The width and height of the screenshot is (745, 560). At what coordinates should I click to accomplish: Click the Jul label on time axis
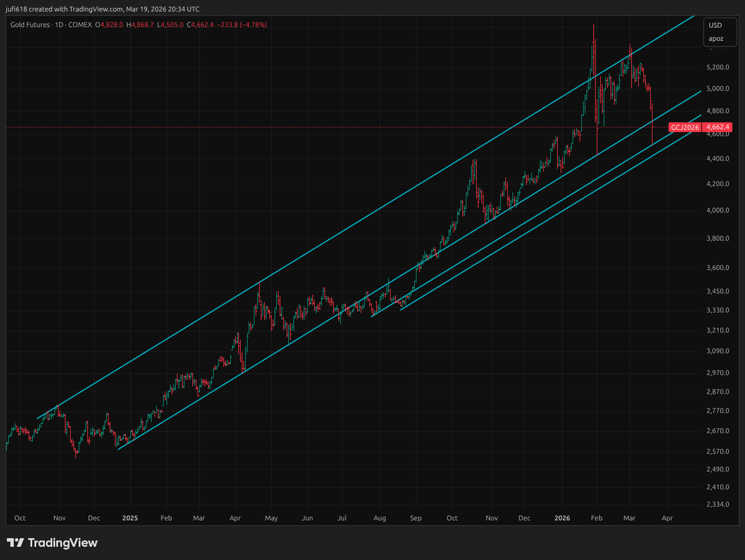pyautogui.click(x=342, y=517)
